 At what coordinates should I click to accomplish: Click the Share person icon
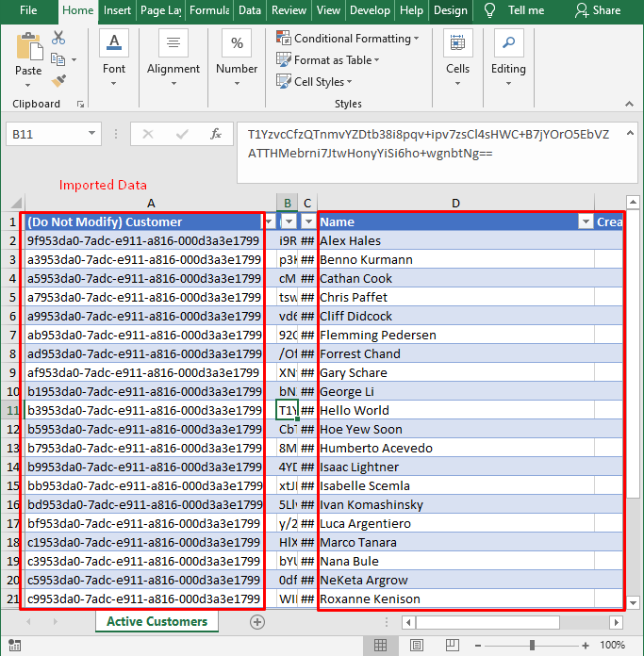tap(582, 10)
